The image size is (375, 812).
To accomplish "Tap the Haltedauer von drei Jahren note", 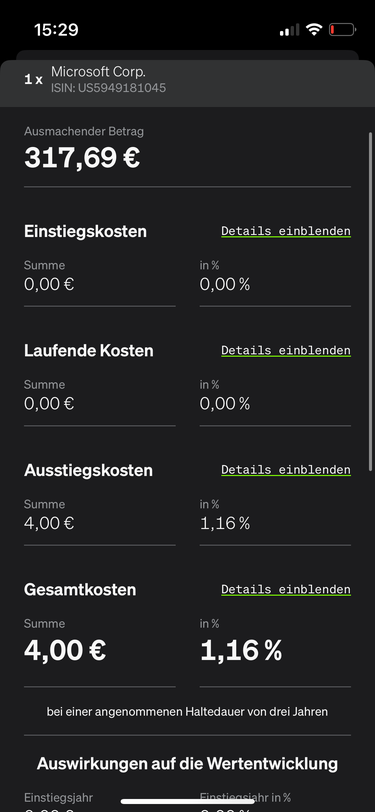I will (188, 712).
